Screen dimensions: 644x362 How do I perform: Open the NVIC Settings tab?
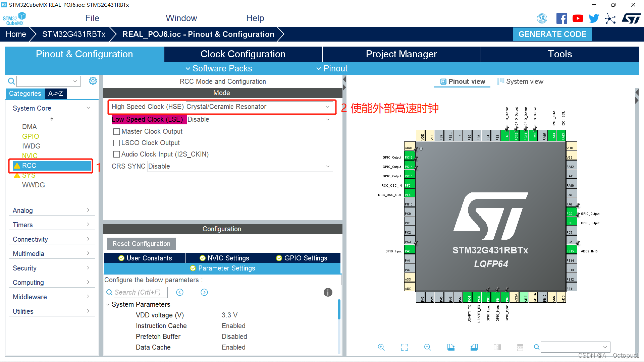[x=224, y=258]
